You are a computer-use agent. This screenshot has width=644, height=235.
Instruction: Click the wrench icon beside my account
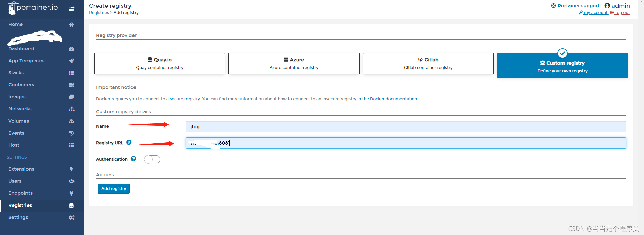[x=581, y=12]
